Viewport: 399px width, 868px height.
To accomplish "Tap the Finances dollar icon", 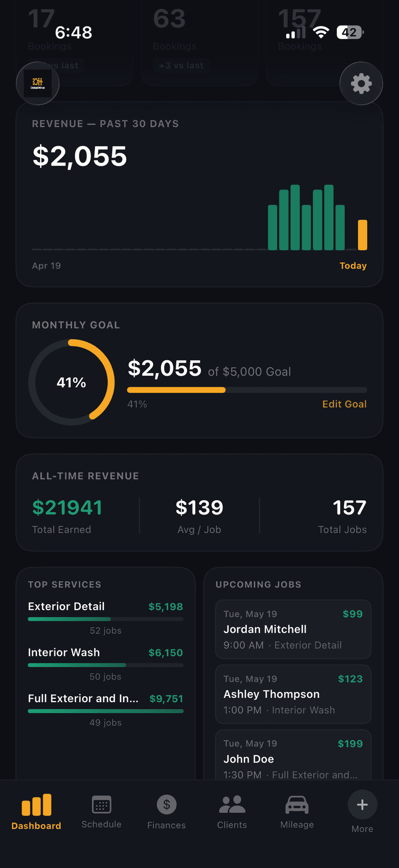I will pos(167,804).
